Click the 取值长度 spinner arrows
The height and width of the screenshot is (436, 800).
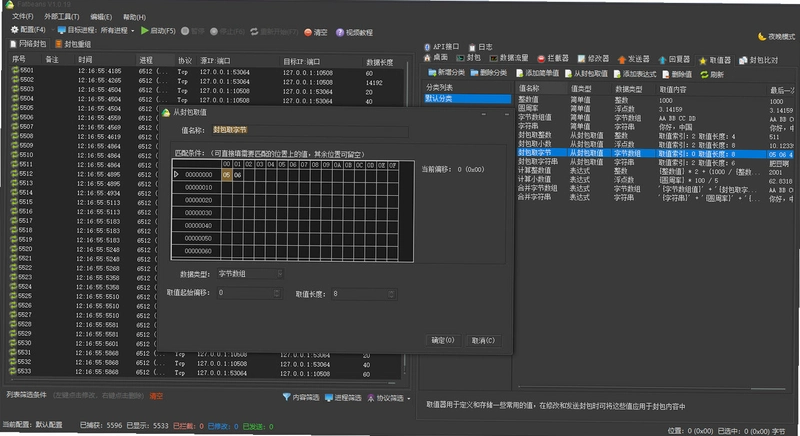point(391,294)
